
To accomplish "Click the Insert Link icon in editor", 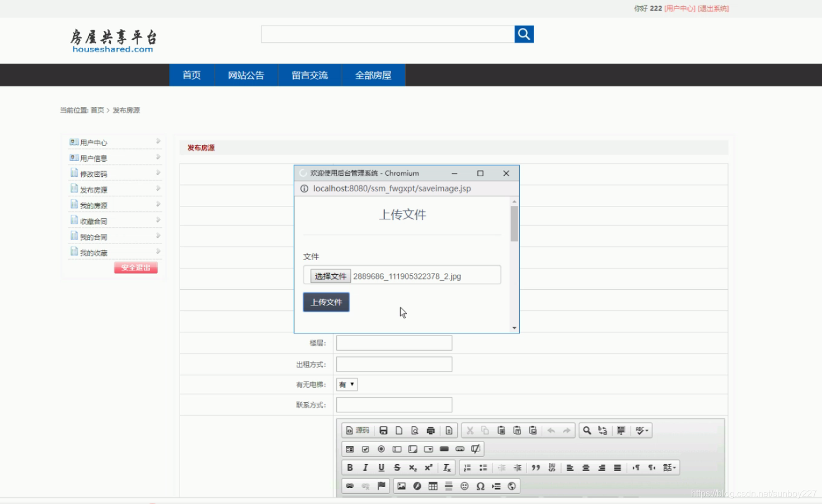I will (350, 486).
